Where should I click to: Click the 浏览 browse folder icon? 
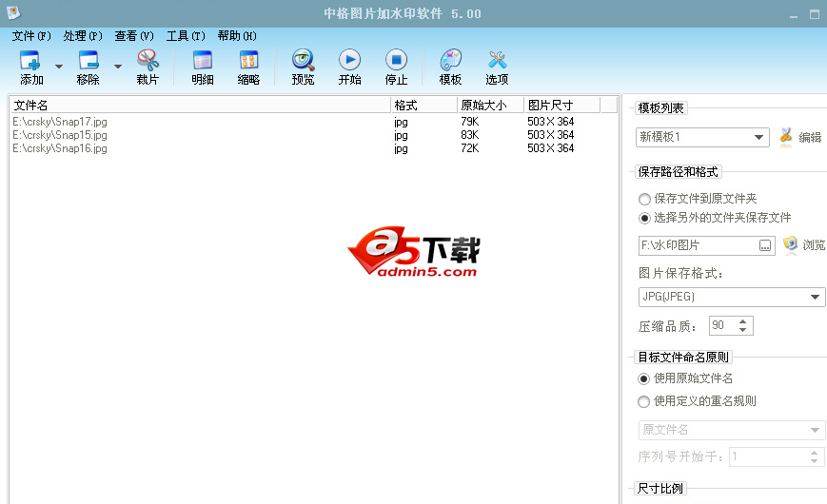pyautogui.click(x=790, y=244)
